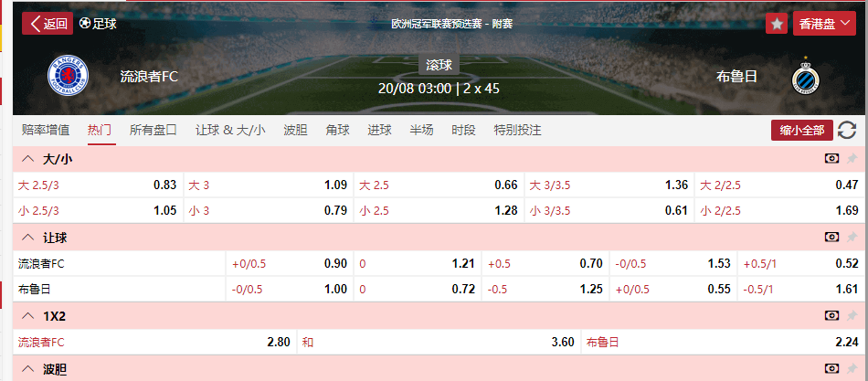Open the 让球 & 大/小 tab
The height and width of the screenshot is (381, 868).
point(230,130)
